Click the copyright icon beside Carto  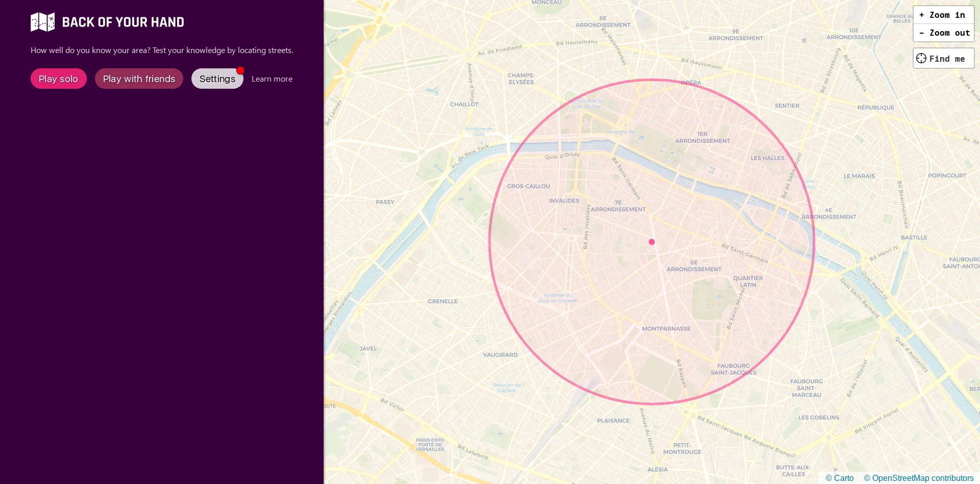[x=829, y=478]
